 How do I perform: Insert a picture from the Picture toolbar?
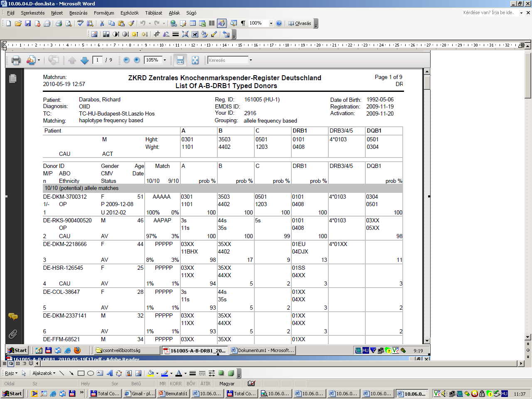(x=94, y=34)
